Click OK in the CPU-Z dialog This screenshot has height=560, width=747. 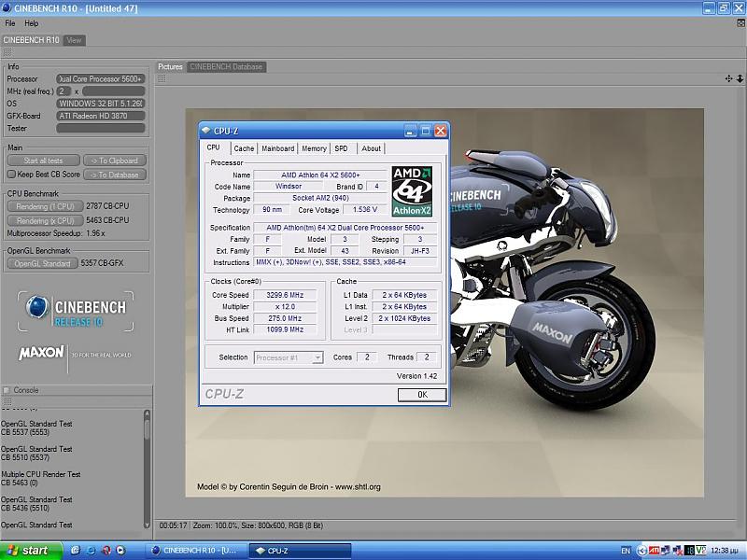[x=422, y=394]
